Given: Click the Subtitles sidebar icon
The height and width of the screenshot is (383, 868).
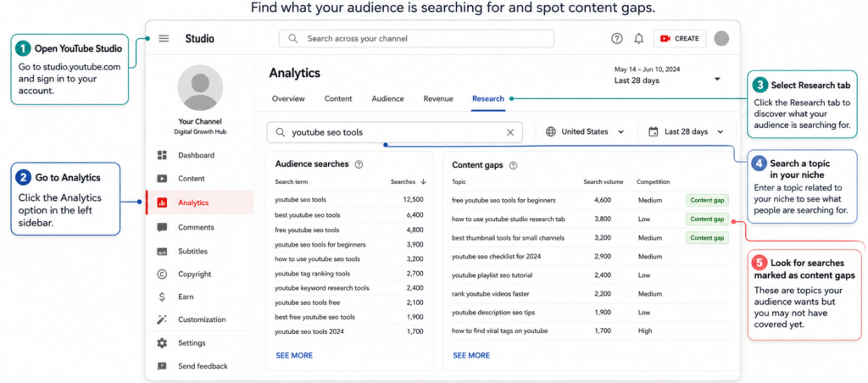Looking at the screenshot, I should tap(162, 252).
